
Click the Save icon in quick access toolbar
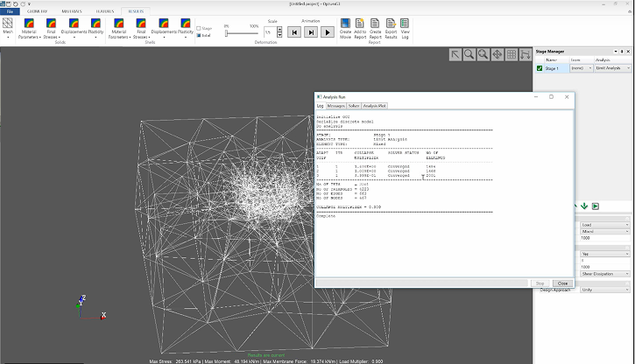[x=8, y=3]
